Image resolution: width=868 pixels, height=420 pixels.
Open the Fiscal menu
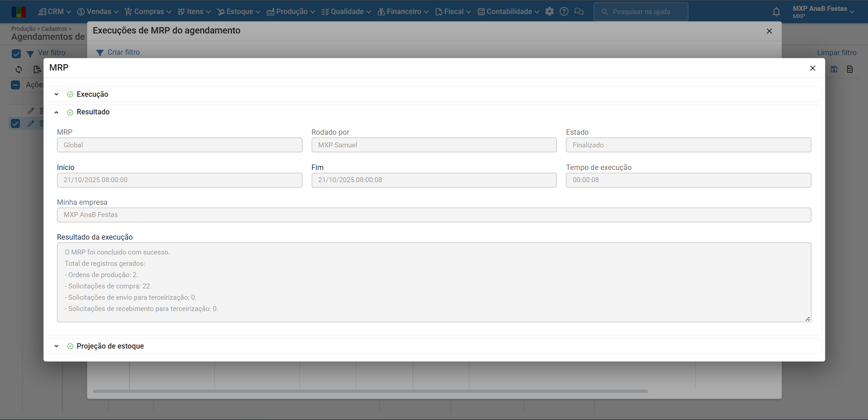[453, 12]
